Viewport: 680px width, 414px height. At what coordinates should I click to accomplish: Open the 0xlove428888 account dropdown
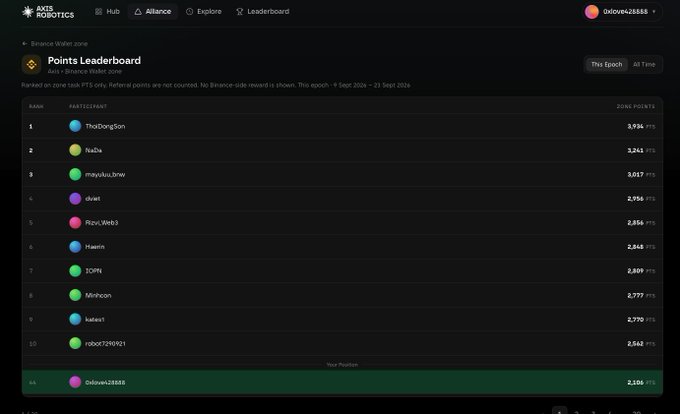621,12
